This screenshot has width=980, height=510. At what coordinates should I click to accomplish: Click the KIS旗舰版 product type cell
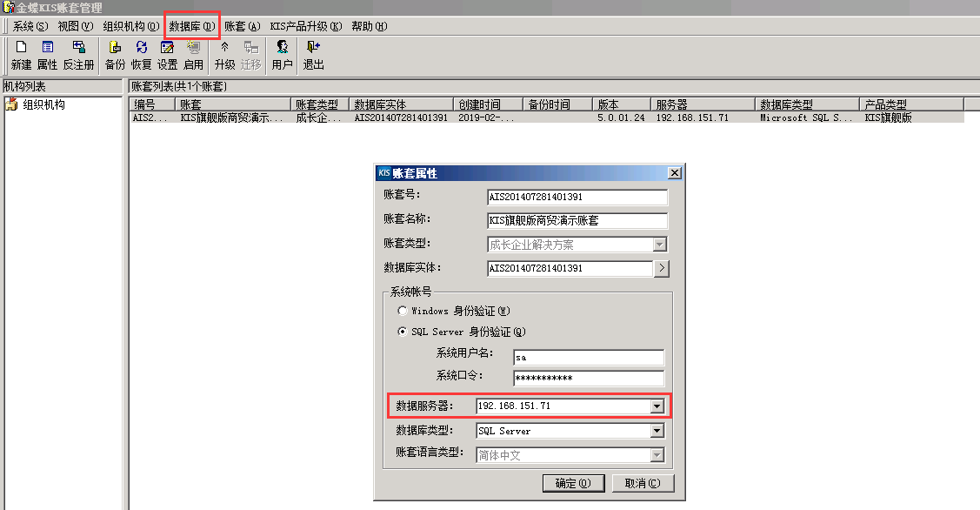888,117
